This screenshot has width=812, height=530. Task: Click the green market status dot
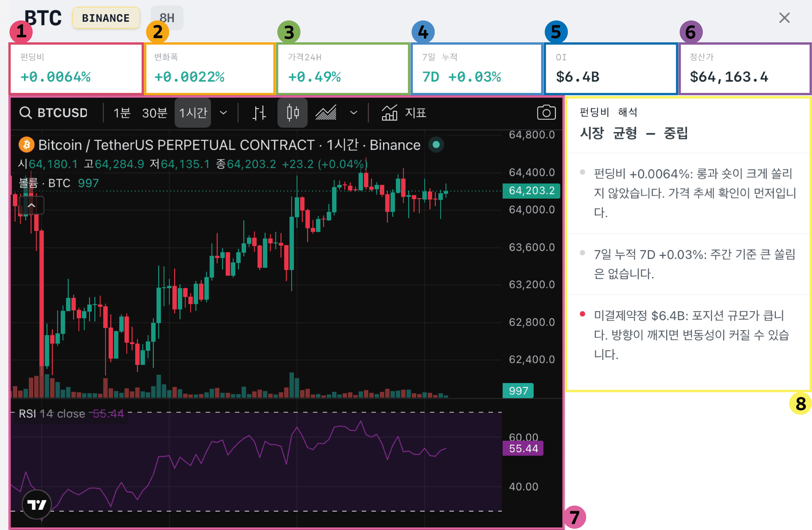(x=436, y=145)
